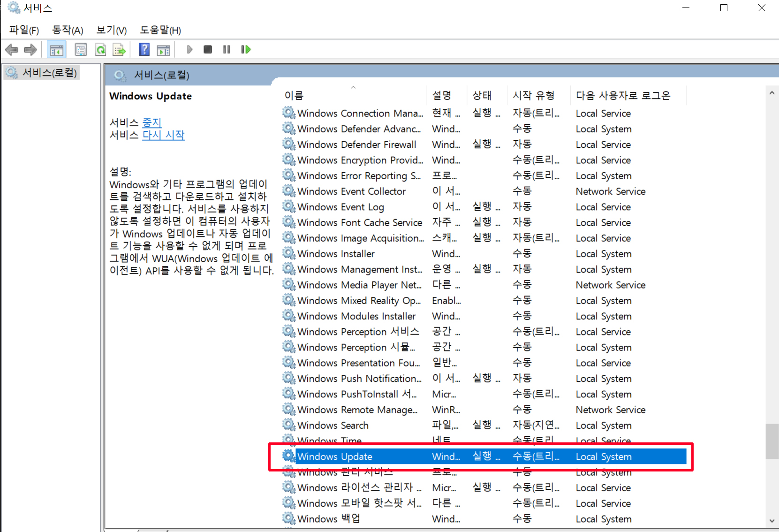Screen dimensions: 779x532
Task: Select Windows PushToInstall 서... name
Action: pyautogui.click(x=357, y=394)
